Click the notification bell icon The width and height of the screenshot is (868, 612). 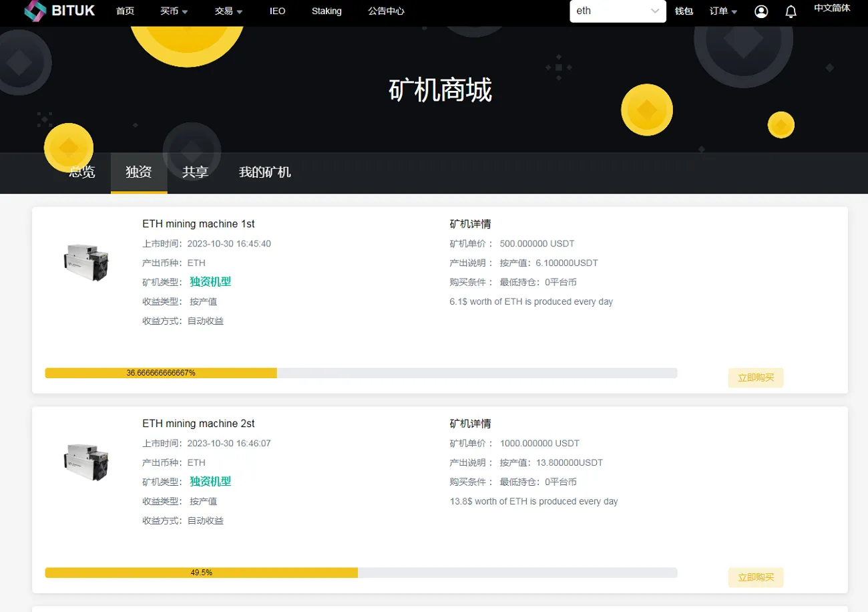(791, 11)
